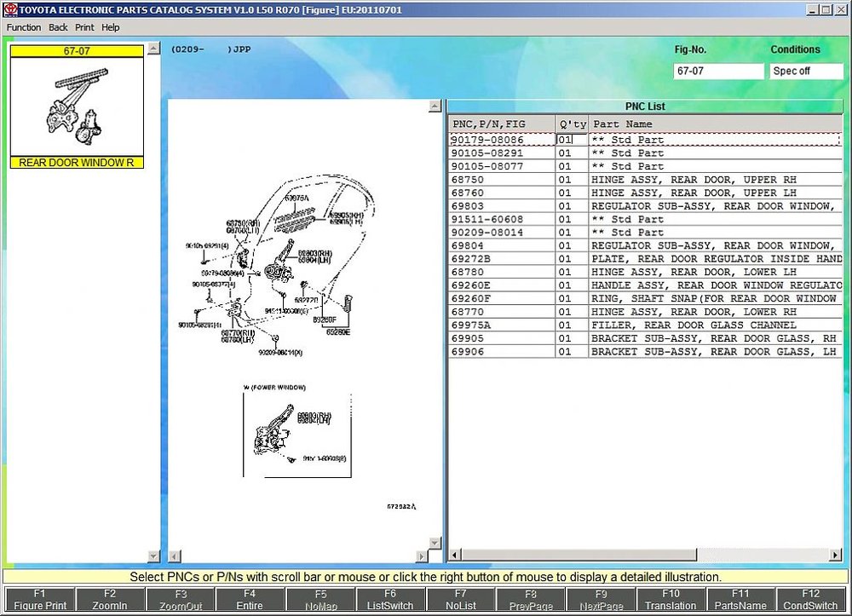Click the illustration scroll right arrow
The width and height of the screenshot is (852, 616).
click(x=422, y=556)
